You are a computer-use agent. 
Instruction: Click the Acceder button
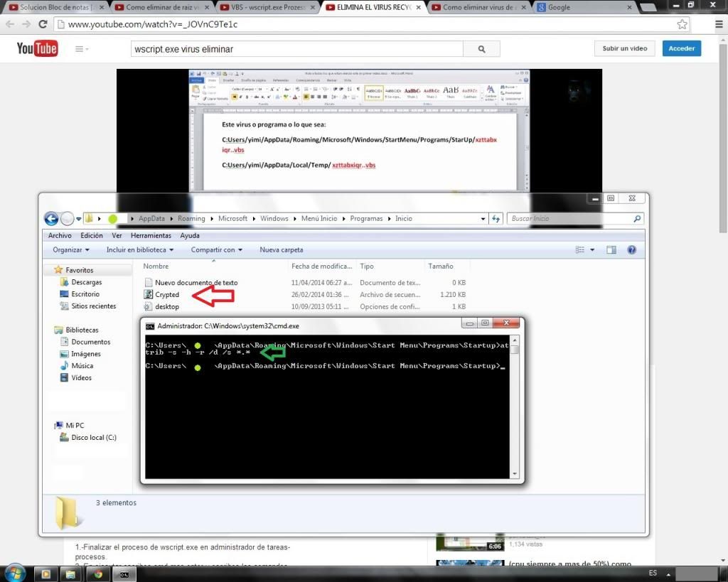point(682,48)
